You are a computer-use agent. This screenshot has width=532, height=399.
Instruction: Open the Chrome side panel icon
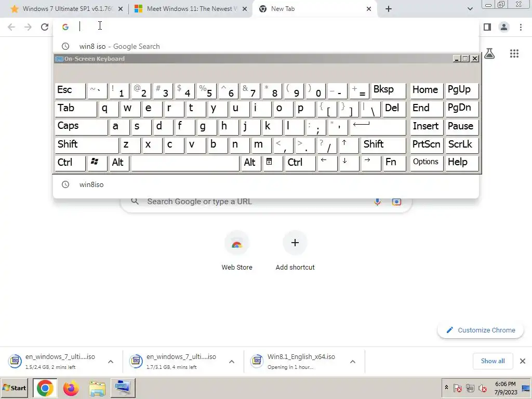coord(487,27)
